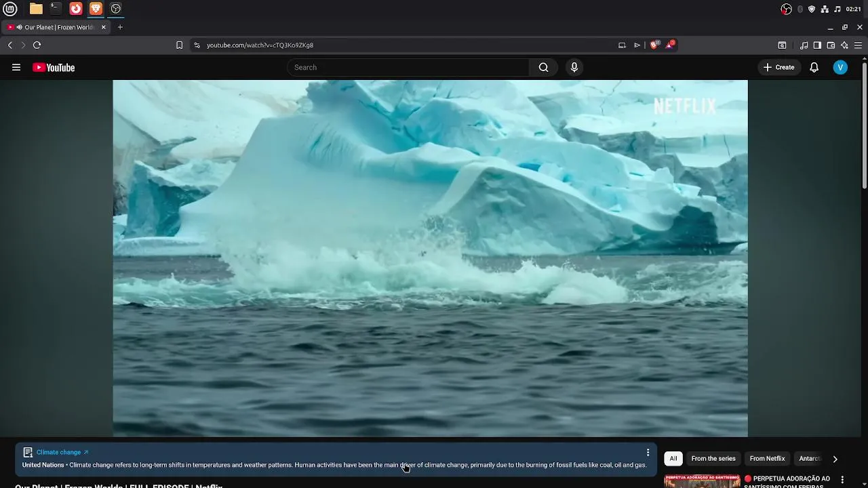Open Brave Wallet icon
This screenshot has width=868, height=488.
(831, 45)
